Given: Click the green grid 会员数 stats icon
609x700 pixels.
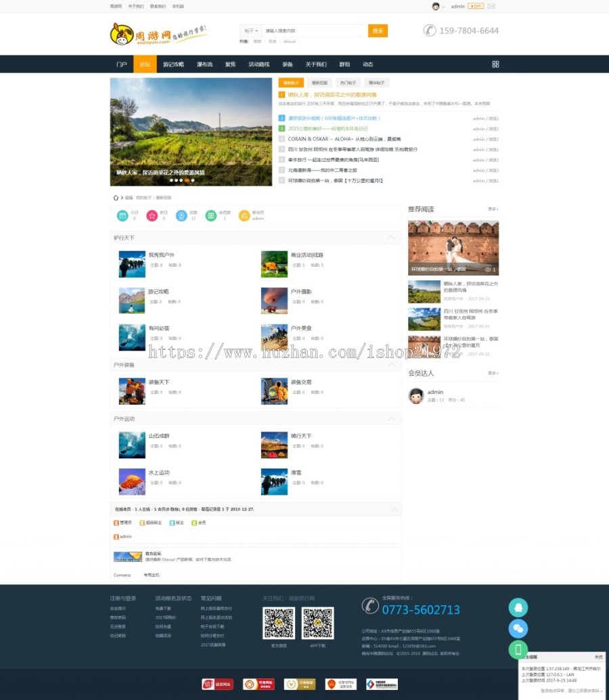Looking at the screenshot, I should coord(210,216).
